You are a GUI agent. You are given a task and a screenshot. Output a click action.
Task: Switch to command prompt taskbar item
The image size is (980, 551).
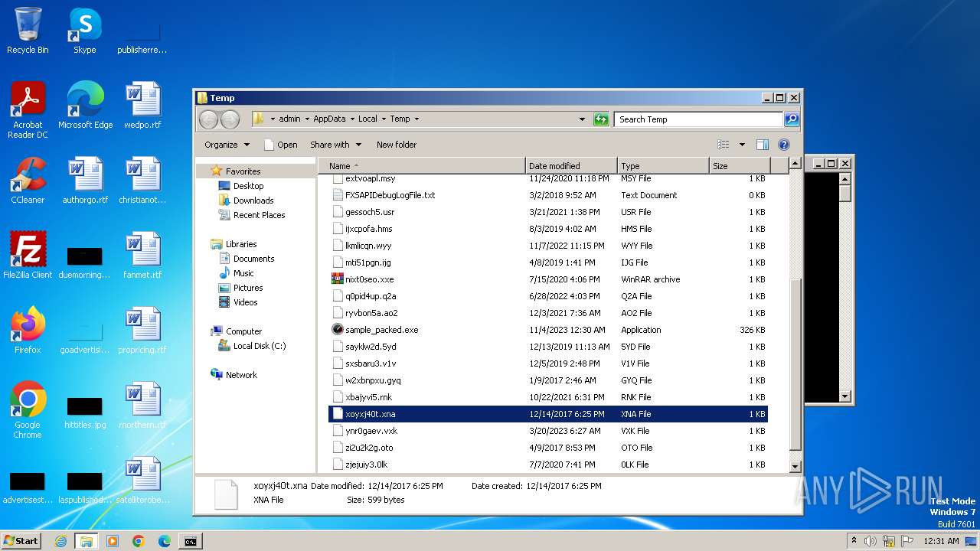pos(190,541)
